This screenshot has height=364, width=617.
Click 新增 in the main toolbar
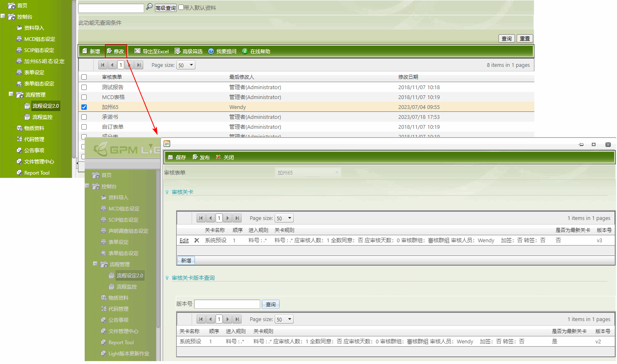click(91, 51)
